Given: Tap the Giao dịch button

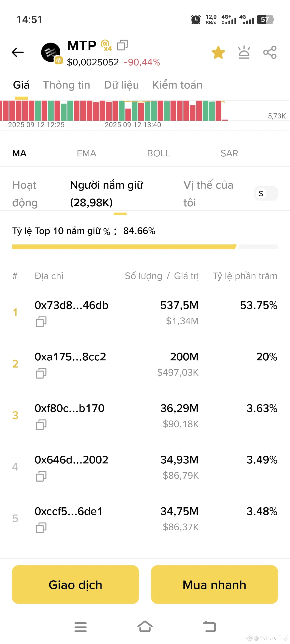Looking at the screenshot, I should [75, 584].
